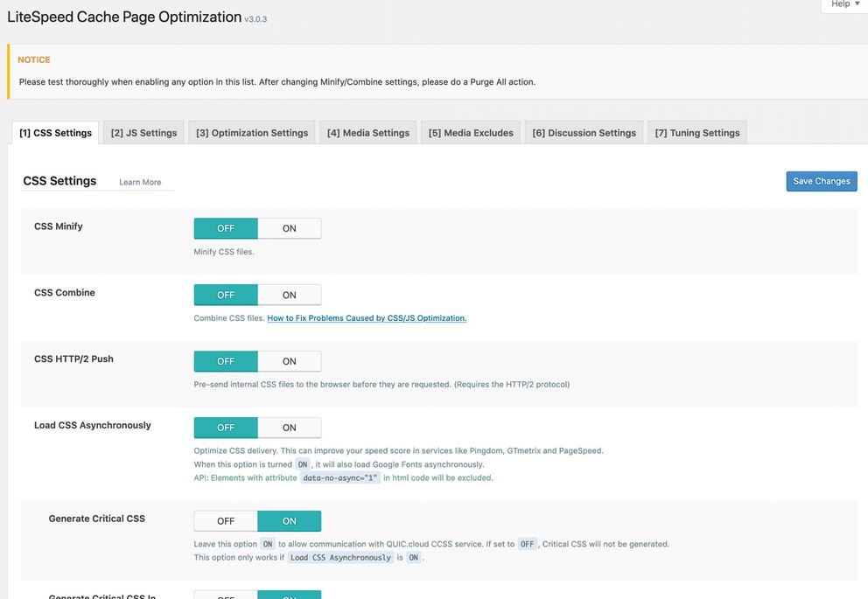
Task: Click the Load CSS Asynchronously label
Action: (x=93, y=425)
